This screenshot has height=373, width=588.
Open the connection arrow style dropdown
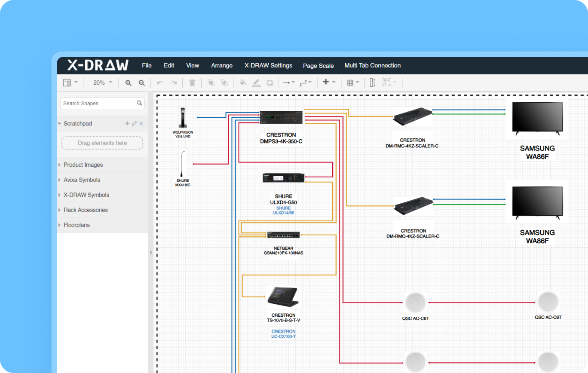pos(288,83)
